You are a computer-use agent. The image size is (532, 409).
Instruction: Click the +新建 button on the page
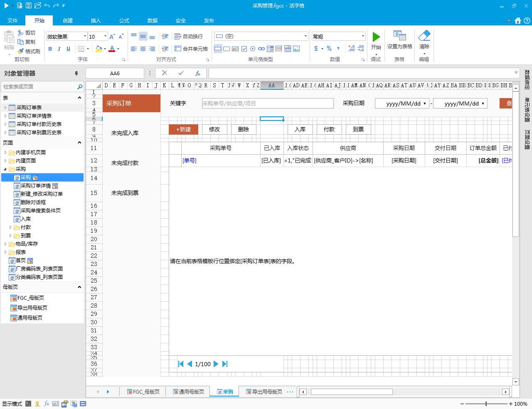click(x=183, y=129)
